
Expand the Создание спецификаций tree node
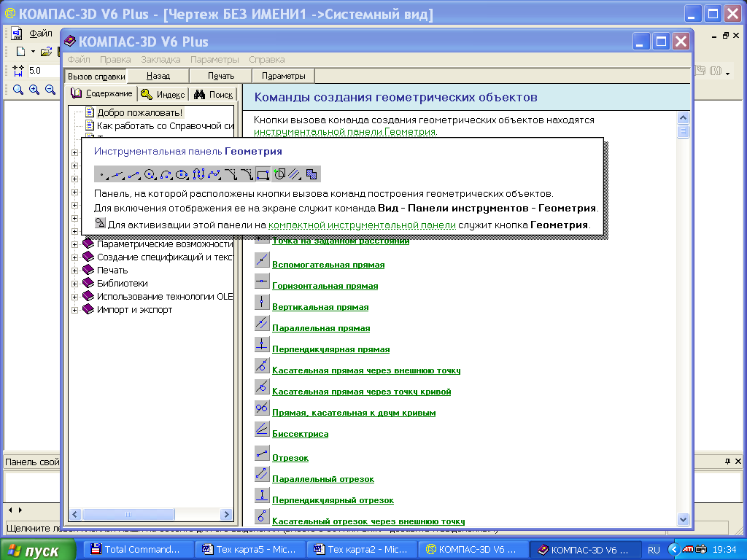click(x=75, y=257)
